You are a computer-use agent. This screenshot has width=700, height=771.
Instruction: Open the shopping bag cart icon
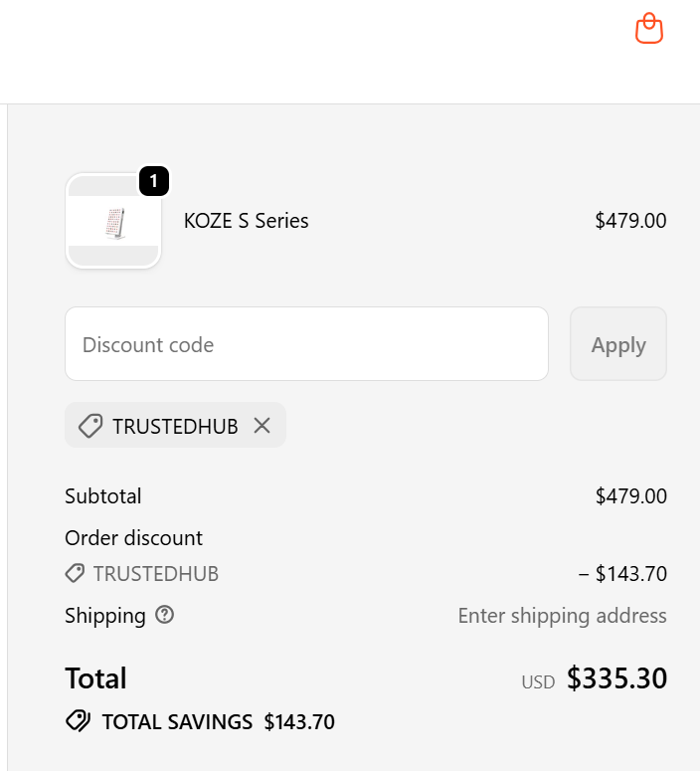tap(649, 29)
